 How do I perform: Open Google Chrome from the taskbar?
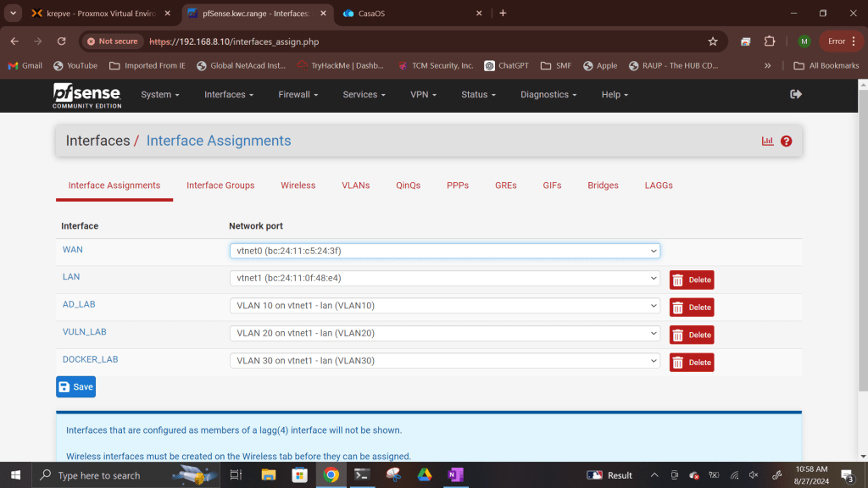coord(331,475)
